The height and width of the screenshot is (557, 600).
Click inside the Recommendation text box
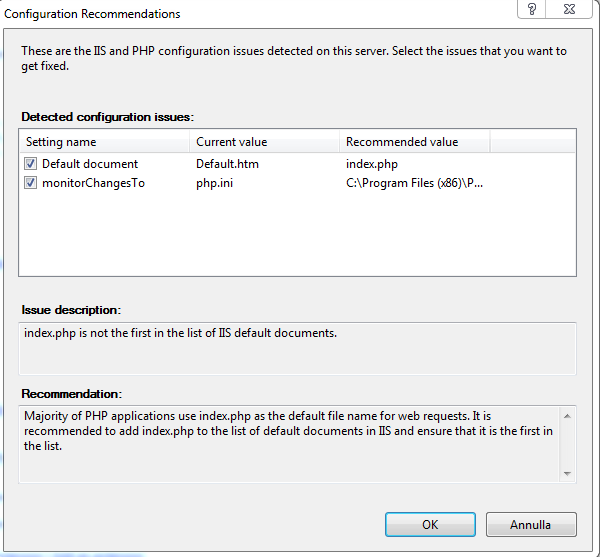[x=290, y=444]
